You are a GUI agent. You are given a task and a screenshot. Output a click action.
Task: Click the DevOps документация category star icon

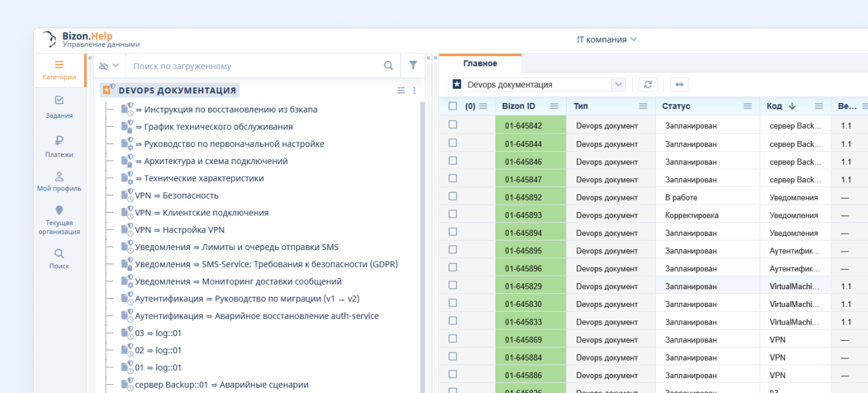(x=108, y=89)
